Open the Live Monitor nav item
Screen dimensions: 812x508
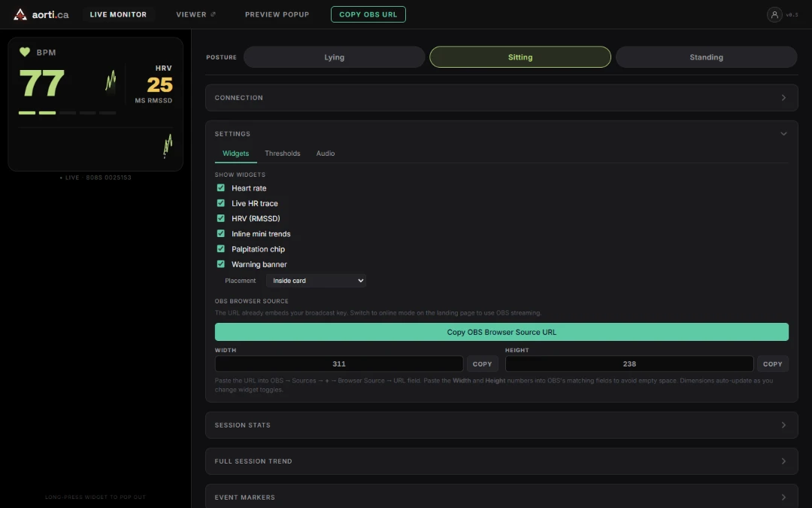click(x=118, y=14)
